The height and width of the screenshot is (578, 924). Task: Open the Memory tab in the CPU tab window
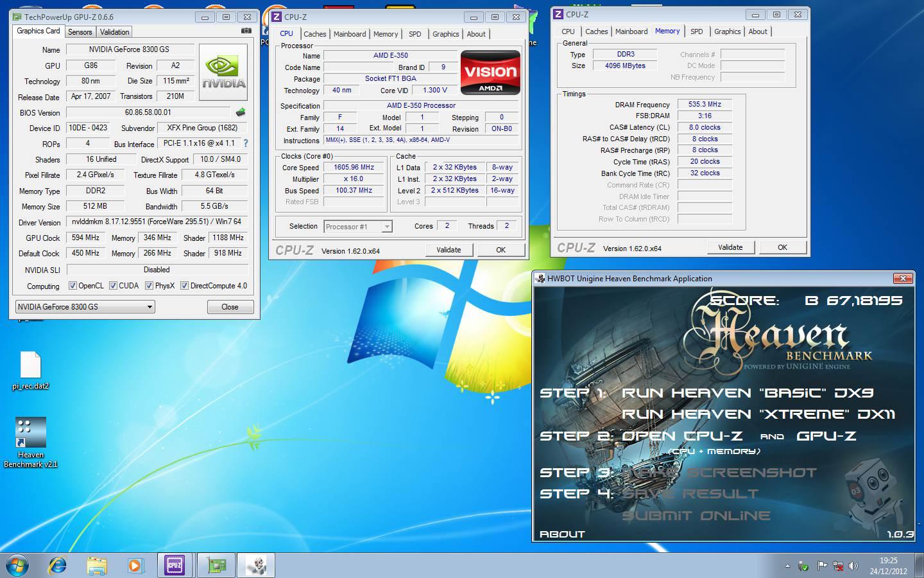tap(386, 34)
